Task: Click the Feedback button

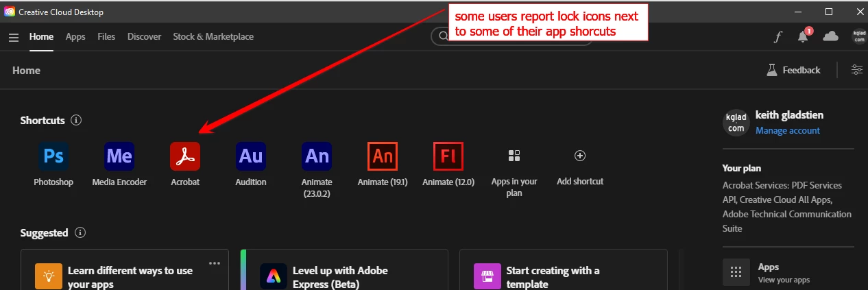Action: coord(793,70)
